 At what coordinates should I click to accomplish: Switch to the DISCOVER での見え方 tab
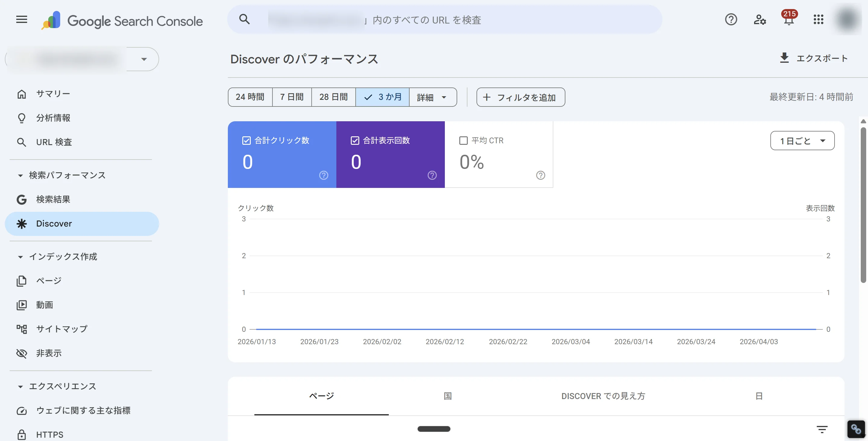[x=603, y=396]
